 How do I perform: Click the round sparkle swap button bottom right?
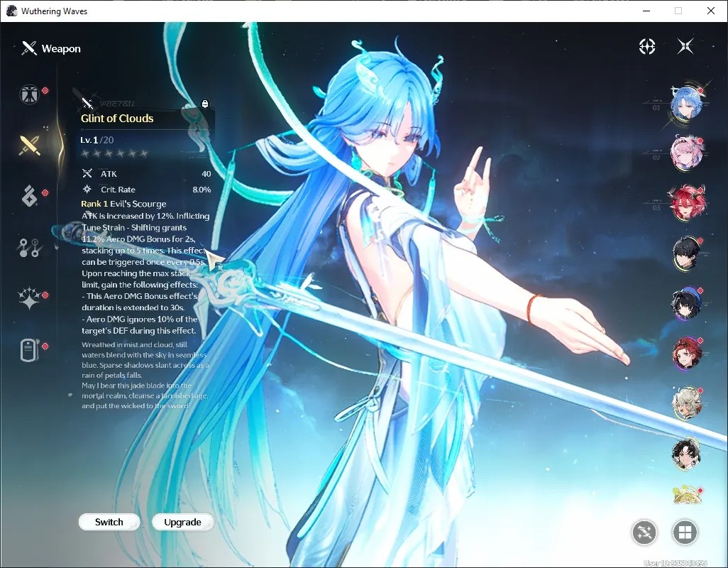pyautogui.click(x=644, y=532)
